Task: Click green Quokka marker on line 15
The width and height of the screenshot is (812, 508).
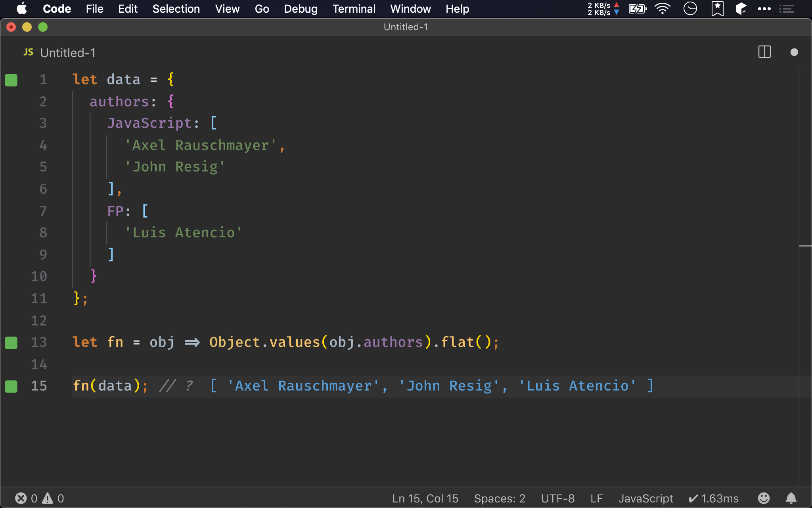Action: pyautogui.click(x=11, y=386)
